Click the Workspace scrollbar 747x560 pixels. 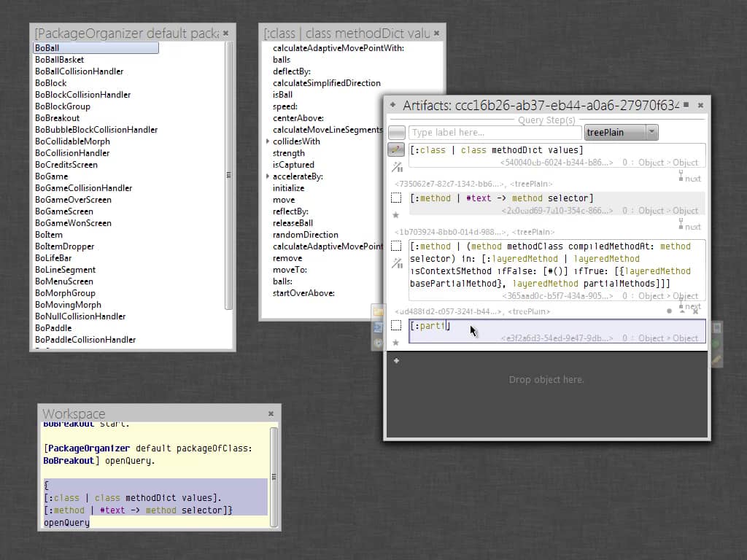pos(274,477)
